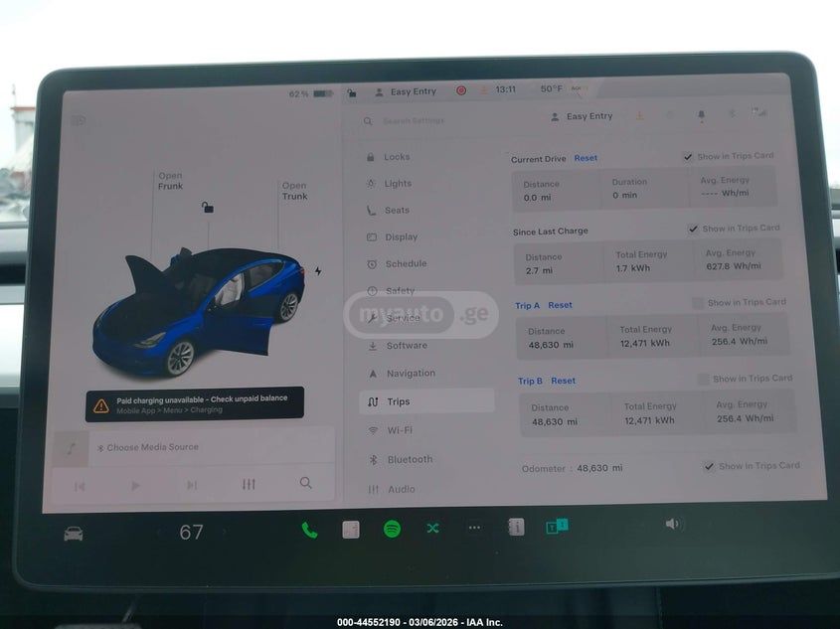
Task: Reset the Current Drive statistics
Action: (586, 157)
